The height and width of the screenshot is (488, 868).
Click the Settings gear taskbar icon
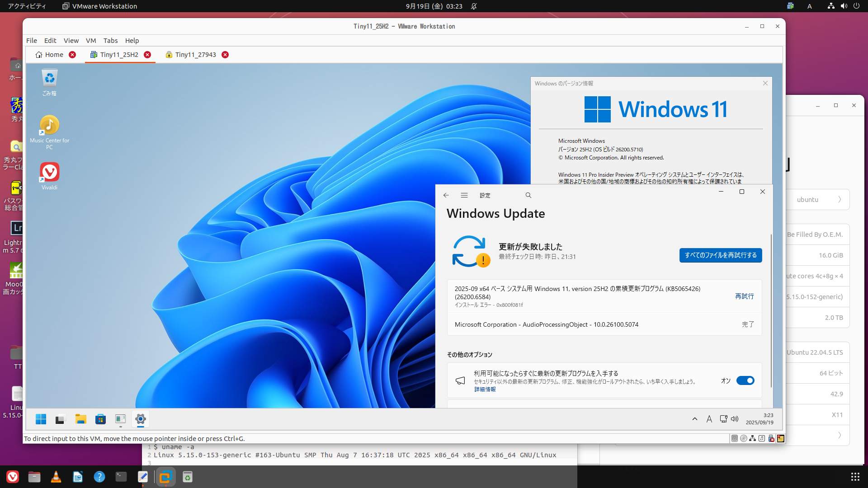140,419
